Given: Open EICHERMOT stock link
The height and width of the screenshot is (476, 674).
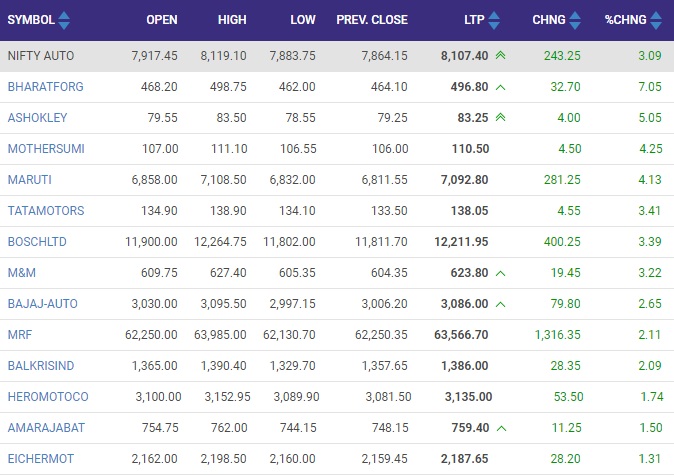Looking at the screenshot, I should click(x=41, y=458).
